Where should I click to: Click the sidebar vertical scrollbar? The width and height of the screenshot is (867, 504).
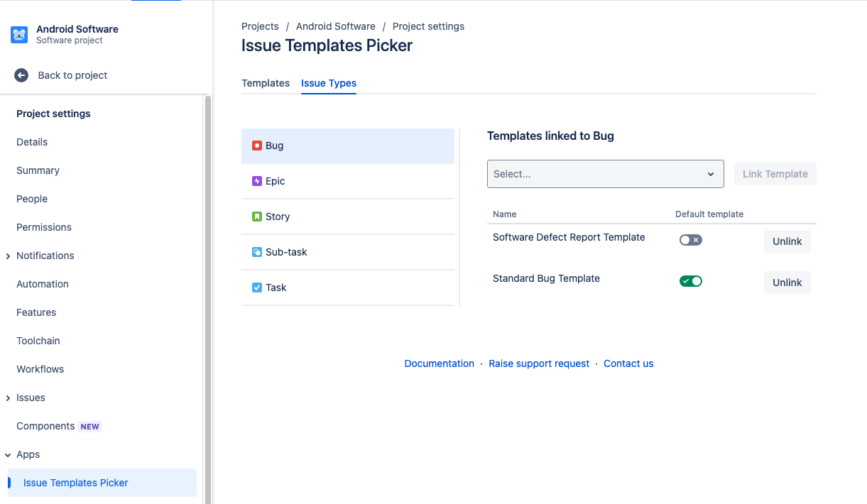tap(208, 298)
